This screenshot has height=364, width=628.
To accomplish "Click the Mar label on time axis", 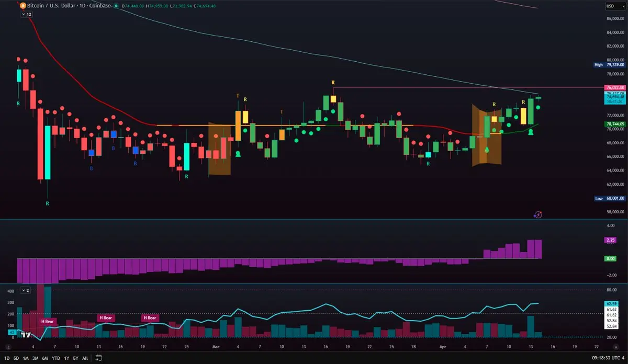I will (x=217, y=347).
